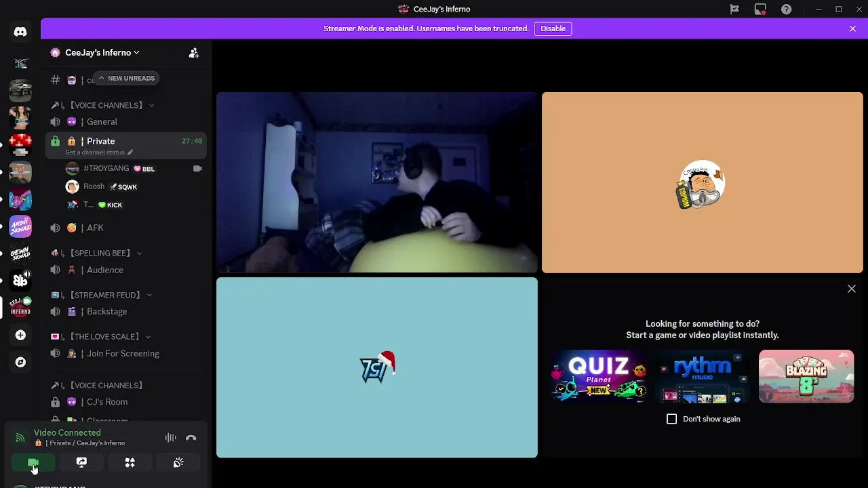Start an Activity via shapes icon
The image size is (868, 488).
tap(130, 462)
